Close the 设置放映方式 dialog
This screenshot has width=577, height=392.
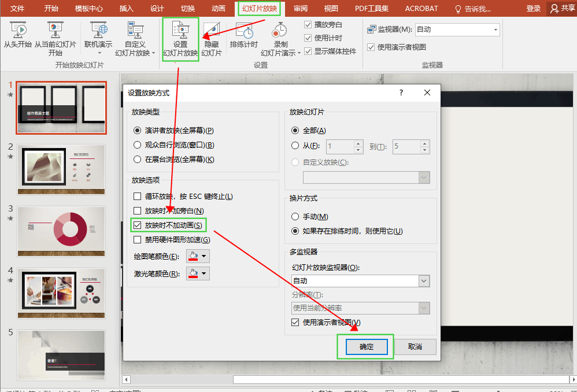pos(427,93)
